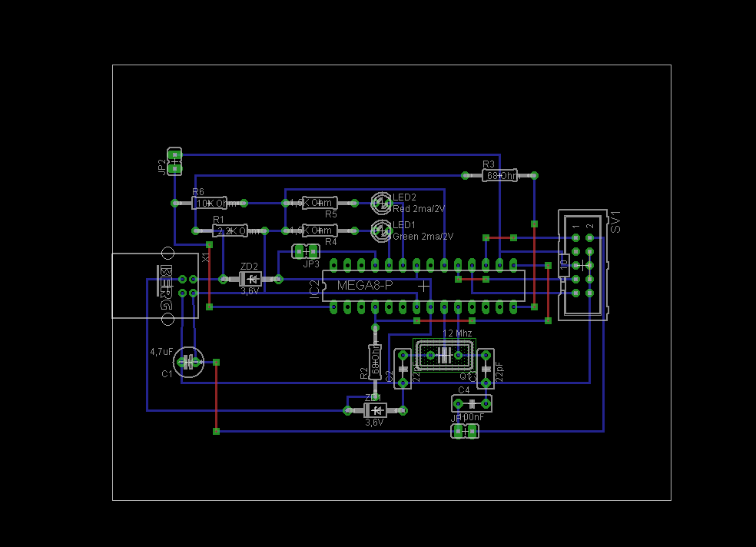The height and width of the screenshot is (547, 756).
Task: Select the R3 68 Ohm resistor body
Action: [x=499, y=175]
